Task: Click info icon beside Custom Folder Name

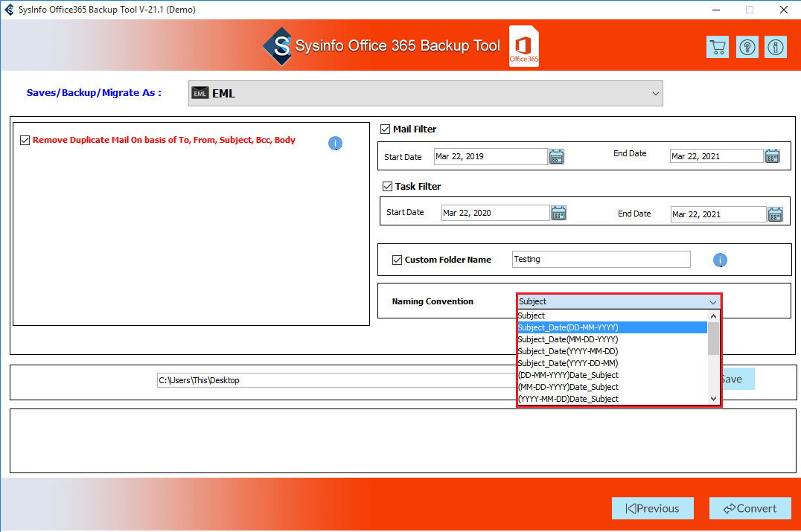Action: pyautogui.click(x=720, y=260)
